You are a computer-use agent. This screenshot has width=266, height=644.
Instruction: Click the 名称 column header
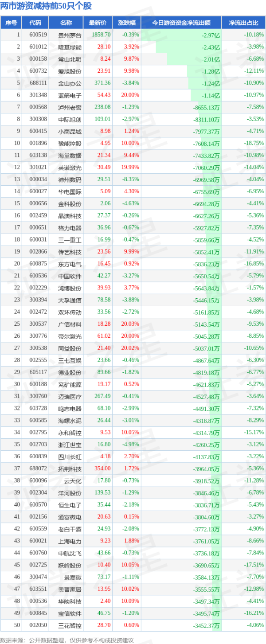(66, 23)
